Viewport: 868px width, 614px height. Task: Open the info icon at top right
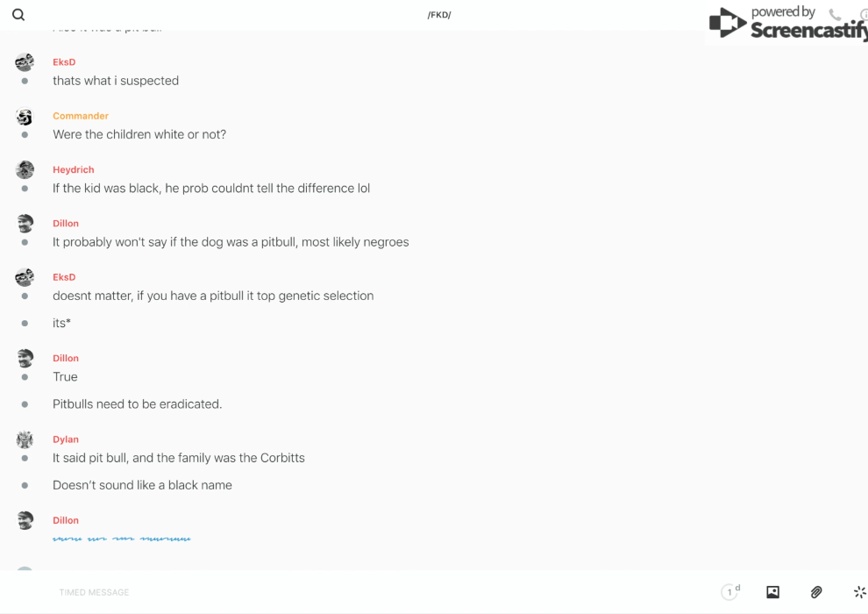coord(864,15)
